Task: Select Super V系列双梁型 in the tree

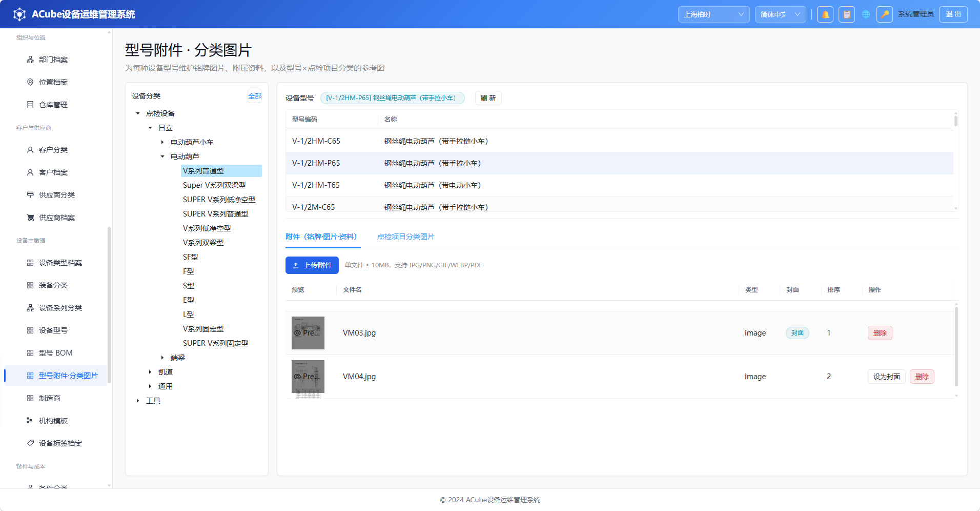Action: [x=214, y=185]
